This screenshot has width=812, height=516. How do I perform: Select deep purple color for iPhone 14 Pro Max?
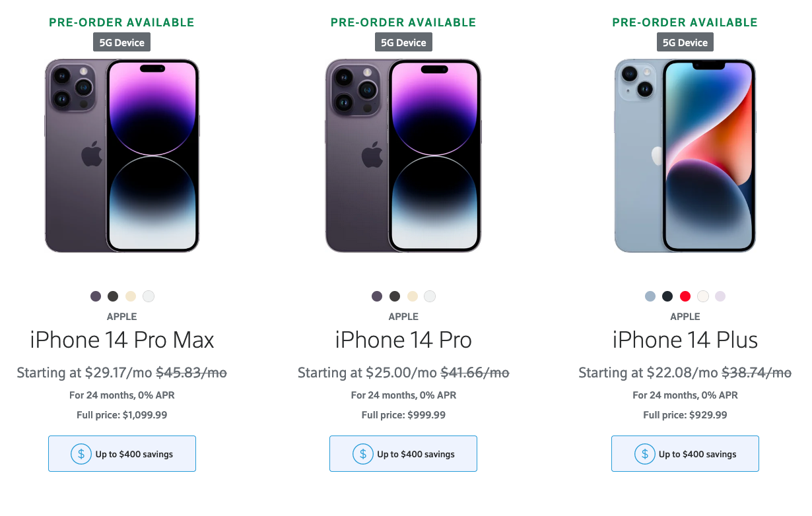coord(96,296)
